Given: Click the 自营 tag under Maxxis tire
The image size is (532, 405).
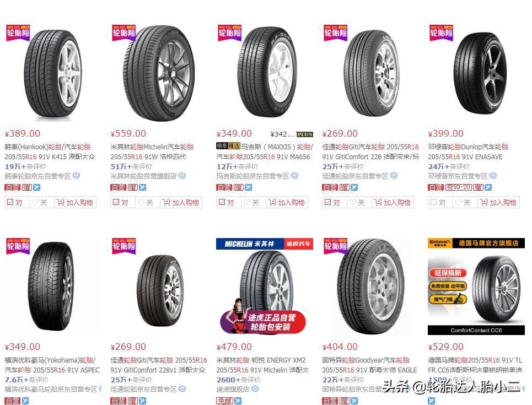Looking at the screenshot, I should point(224,187).
